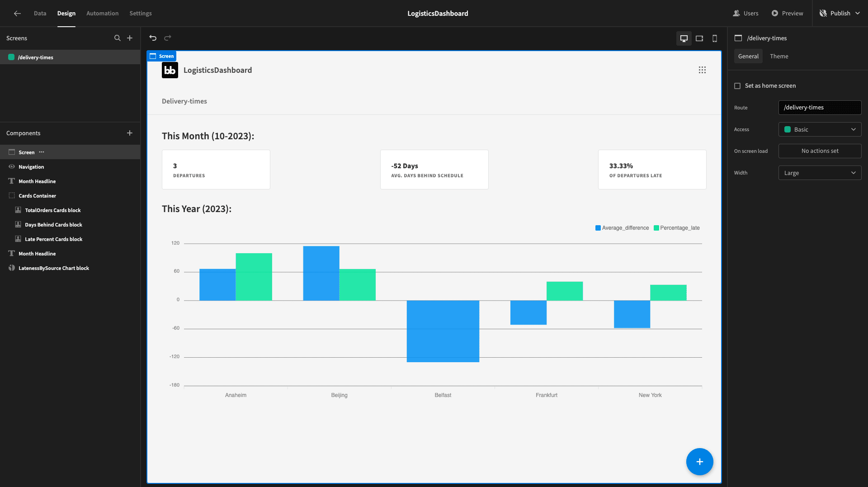Select Cards Container component
The width and height of the screenshot is (868, 487).
tap(70, 196)
